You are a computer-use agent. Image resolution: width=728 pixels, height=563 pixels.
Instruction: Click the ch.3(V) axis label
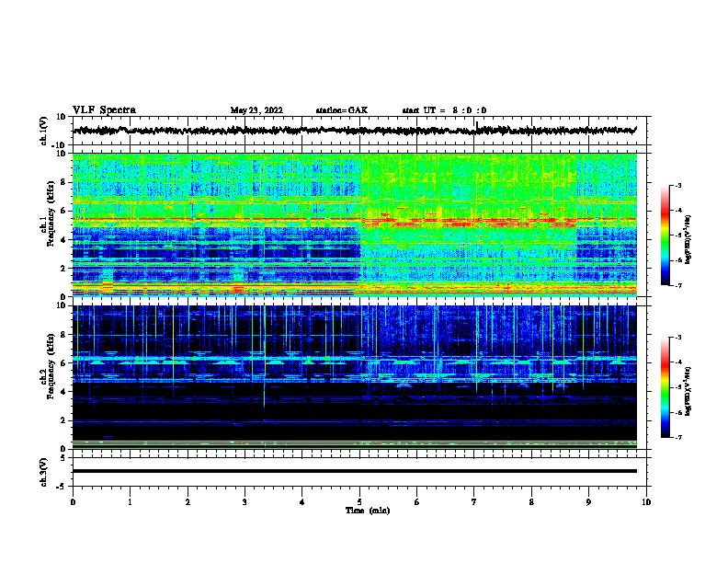(44, 472)
